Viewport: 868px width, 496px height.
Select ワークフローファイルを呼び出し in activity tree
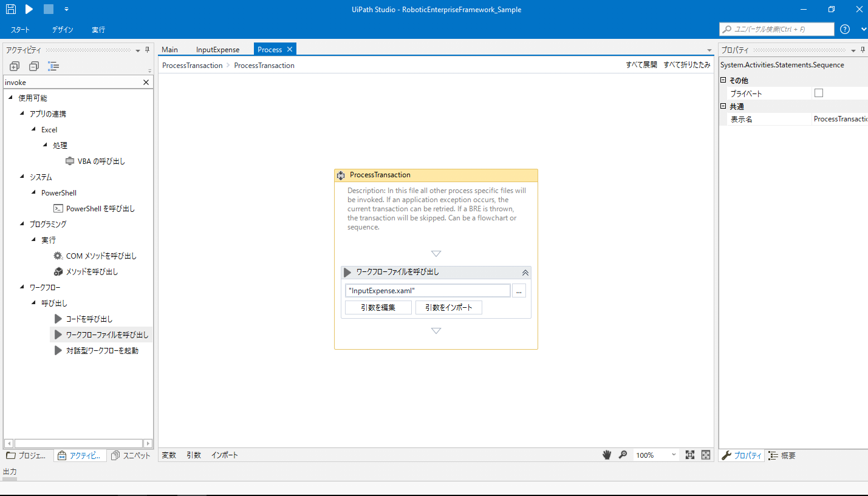coord(101,335)
